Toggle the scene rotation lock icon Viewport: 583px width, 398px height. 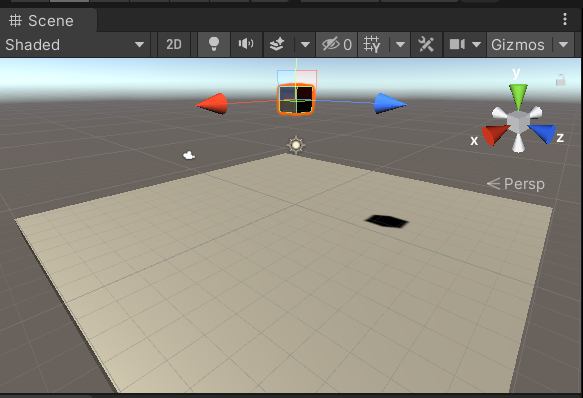pyautogui.click(x=561, y=80)
